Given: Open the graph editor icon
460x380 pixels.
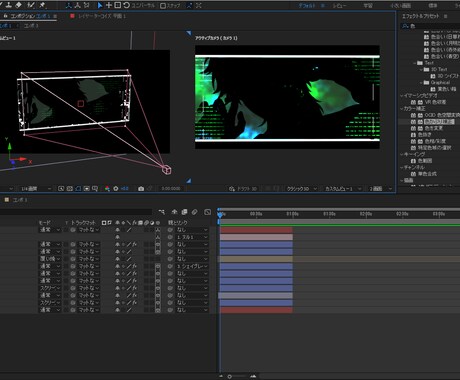Looking at the screenshot, I should click(x=207, y=212).
